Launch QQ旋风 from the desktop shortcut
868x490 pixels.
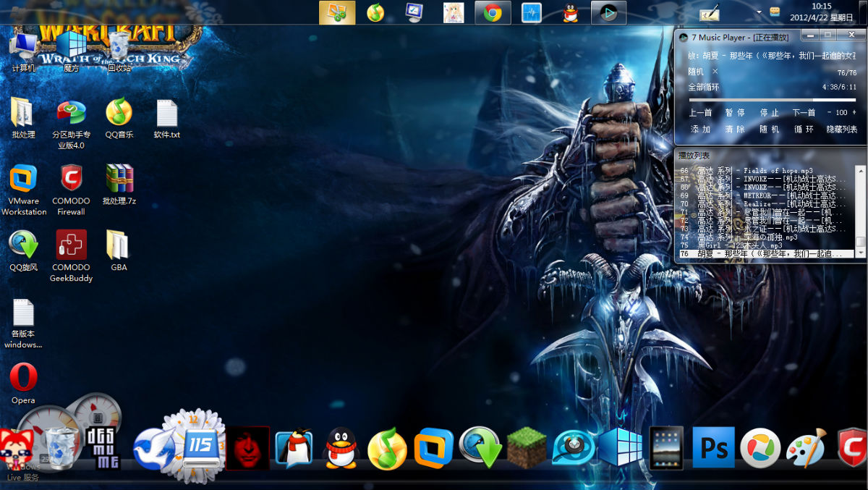click(x=23, y=251)
